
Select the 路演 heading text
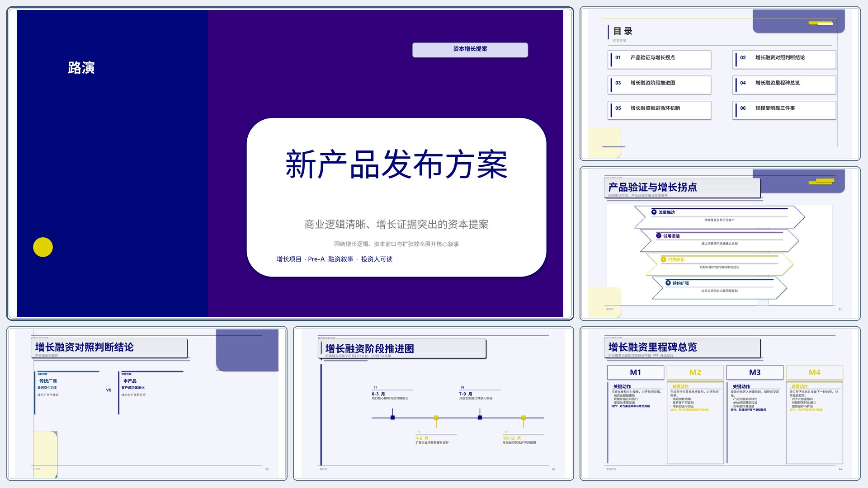point(81,68)
